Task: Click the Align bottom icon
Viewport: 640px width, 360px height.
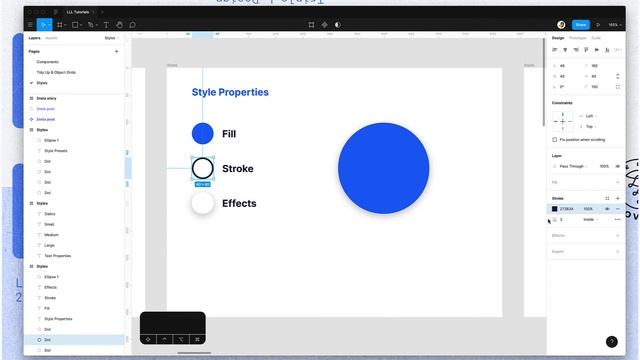Action: coord(607,50)
